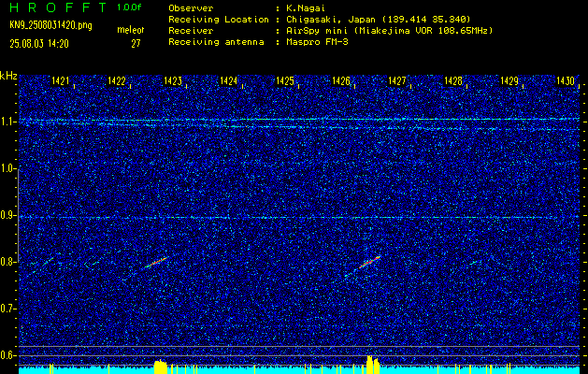588x374 pixels.
Task: Click antenna Maspro FM-3 text
Action: coord(317,42)
